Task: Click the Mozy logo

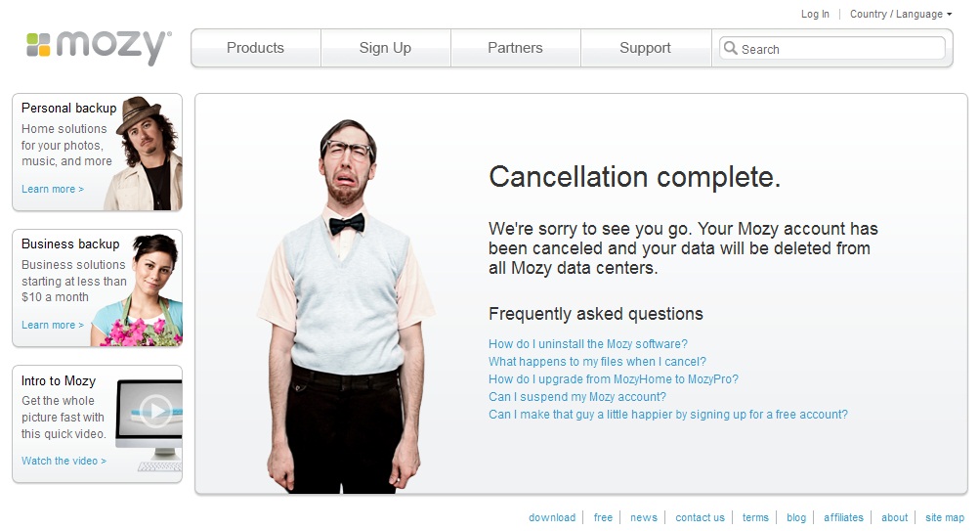Action: 99,47
